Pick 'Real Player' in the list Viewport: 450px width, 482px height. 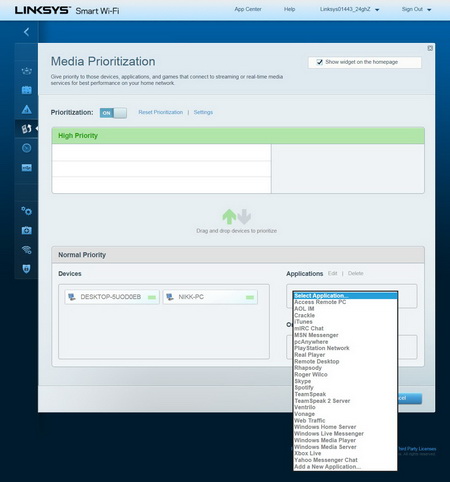pyautogui.click(x=345, y=355)
